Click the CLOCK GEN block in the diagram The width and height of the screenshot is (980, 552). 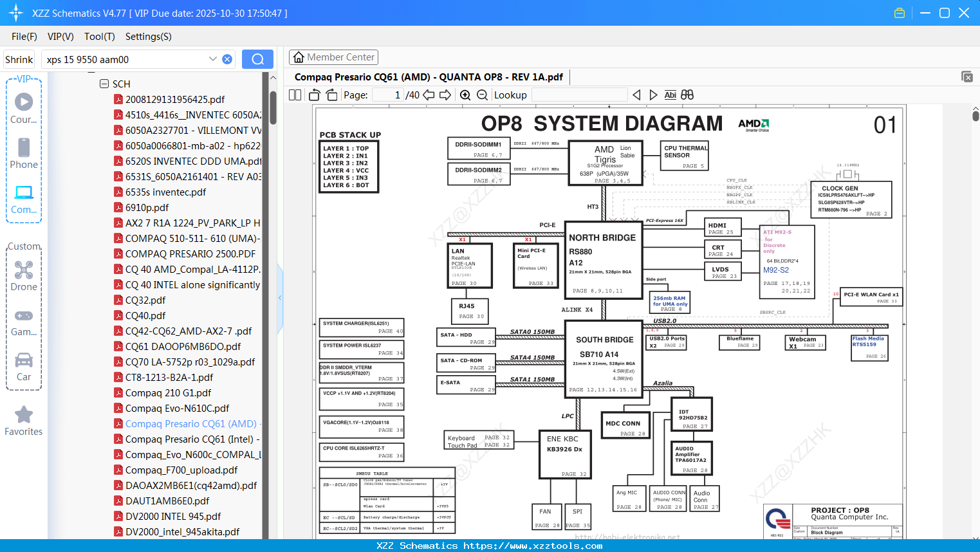[851, 200]
